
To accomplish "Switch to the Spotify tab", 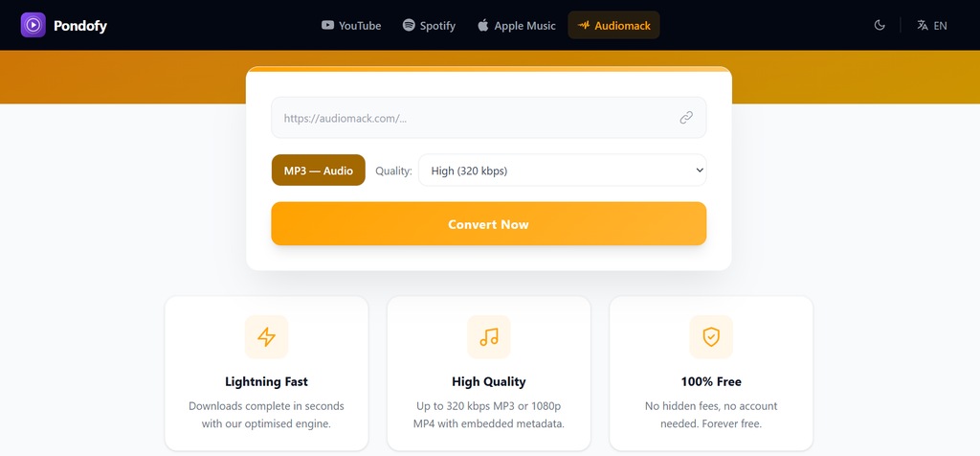I will (x=429, y=25).
